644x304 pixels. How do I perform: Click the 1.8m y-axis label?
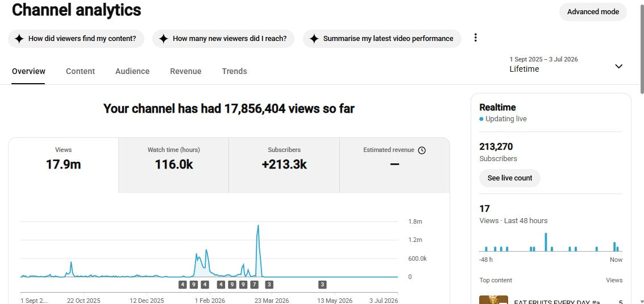[416, 221]
